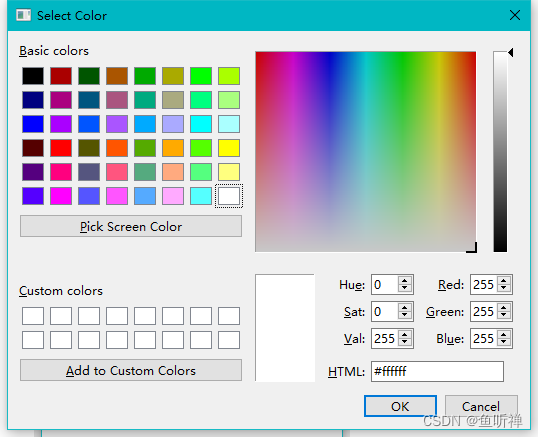538x437 pixels.
Task: Click the current color preview box
Action: (x=285, y=328)
